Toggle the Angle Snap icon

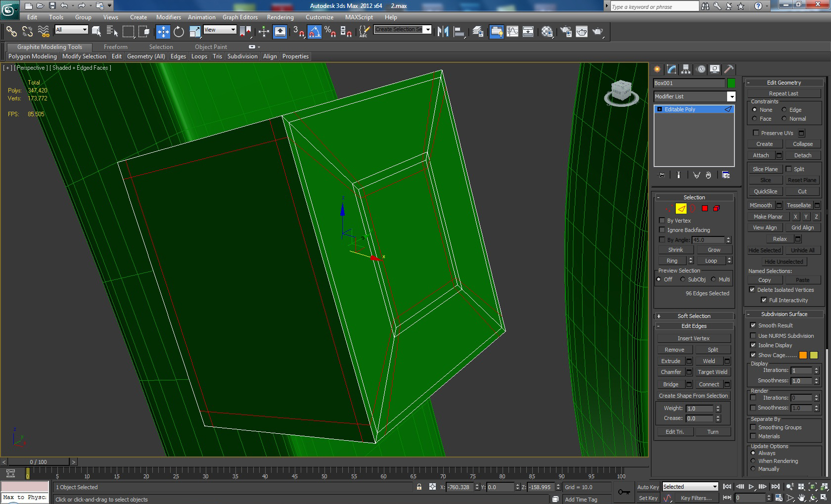click(315, 32)
